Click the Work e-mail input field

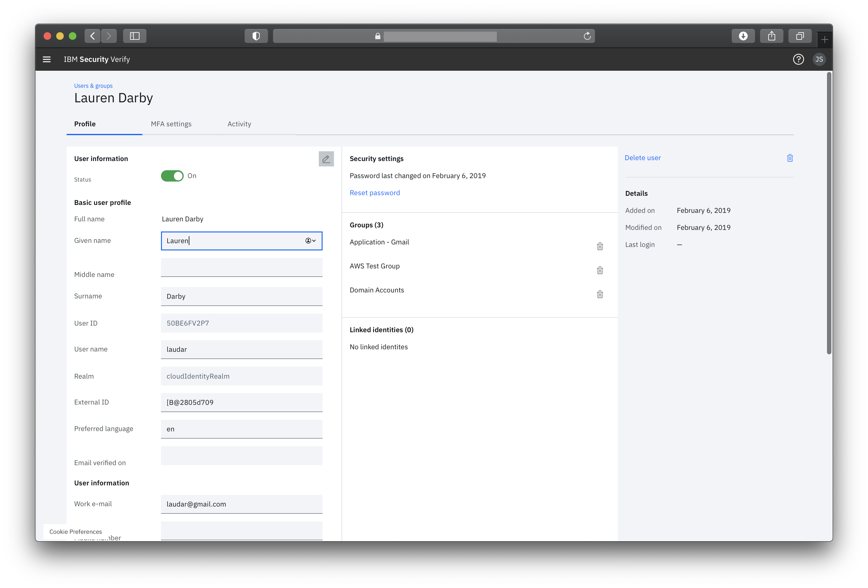[241, 504]
